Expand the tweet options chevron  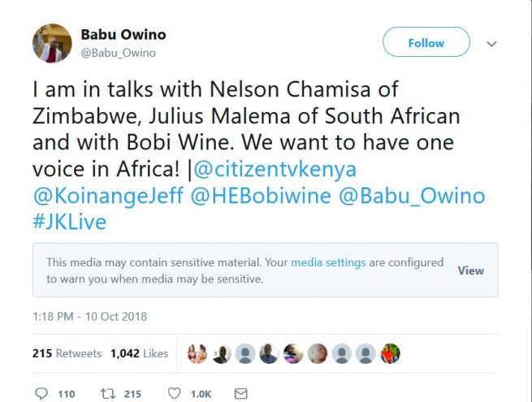pyautogui.click(x=491, y=43)
